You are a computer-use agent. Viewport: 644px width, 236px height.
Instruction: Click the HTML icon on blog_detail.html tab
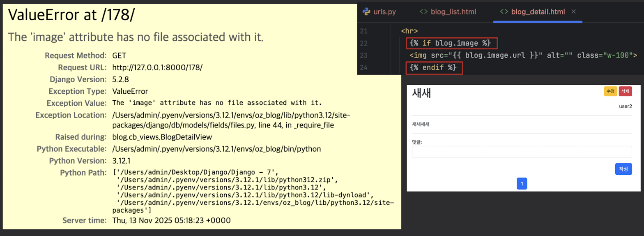pyautogui.click(x=504, y=12)
